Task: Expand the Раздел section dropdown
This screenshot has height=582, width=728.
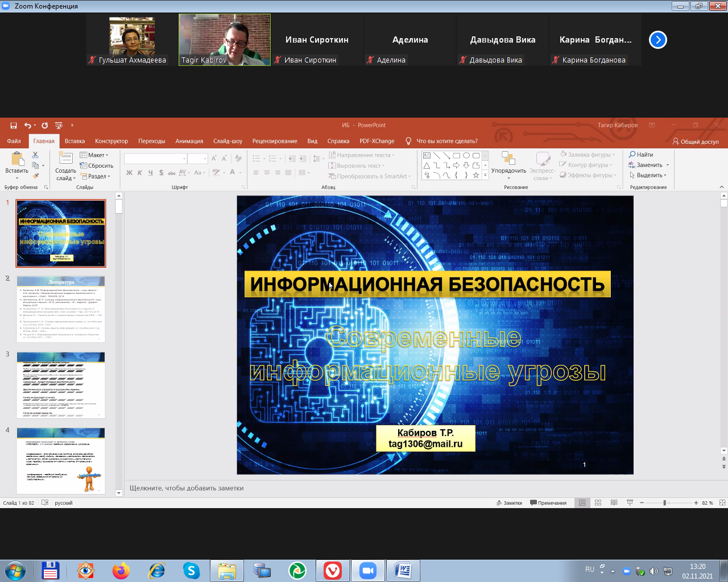Action: [95, 176]
